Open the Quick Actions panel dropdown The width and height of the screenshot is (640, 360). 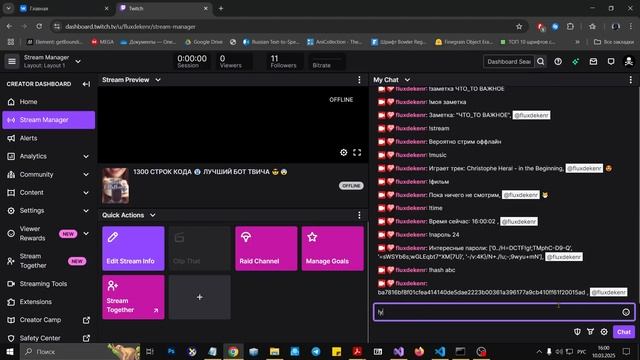(x=152, y=215)
